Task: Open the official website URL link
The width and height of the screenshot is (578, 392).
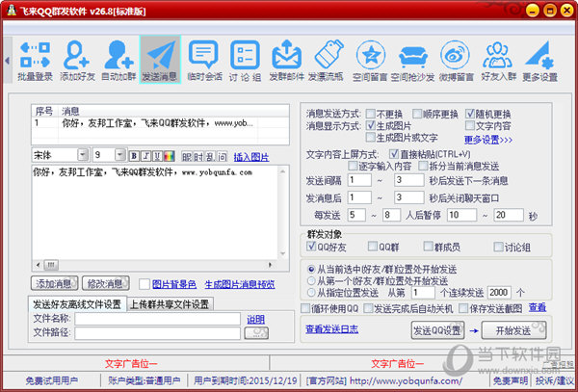Action: pyautogui.click(x=406, y=380)
